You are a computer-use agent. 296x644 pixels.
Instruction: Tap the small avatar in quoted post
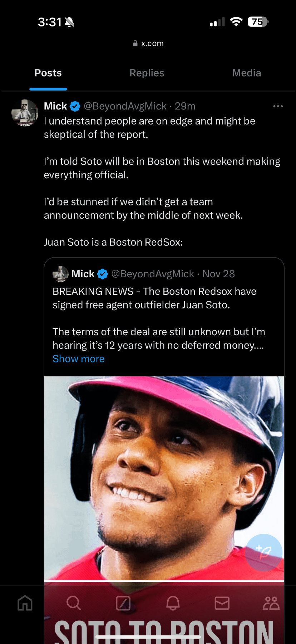coord(60,274)
